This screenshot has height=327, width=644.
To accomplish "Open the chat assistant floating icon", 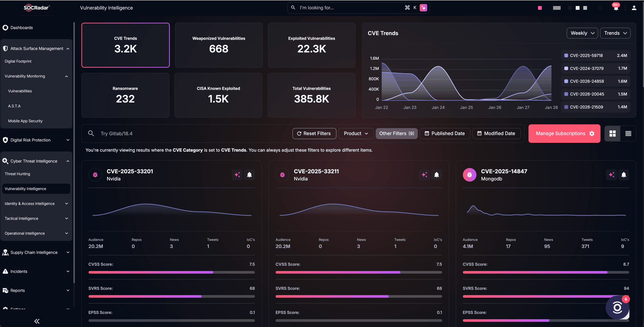I will point(617,307).
